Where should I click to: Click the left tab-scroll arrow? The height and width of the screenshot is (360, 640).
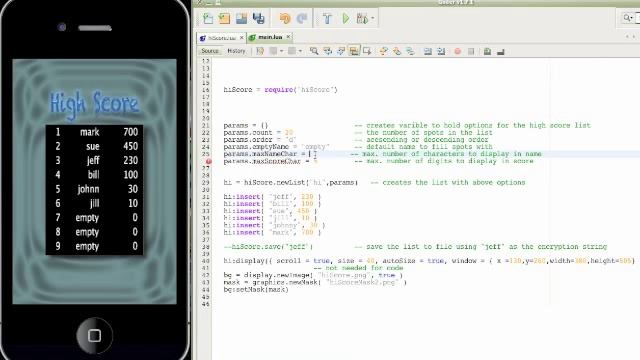click(627, 37)
